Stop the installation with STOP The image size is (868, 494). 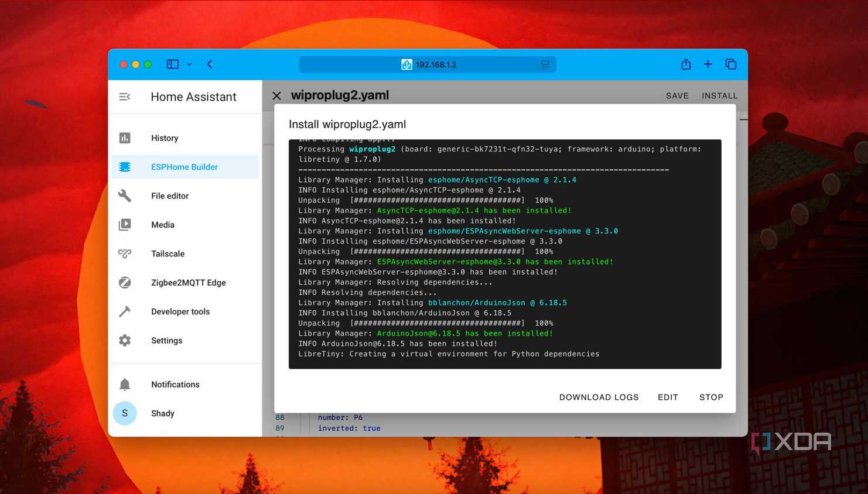pos(711,397)
